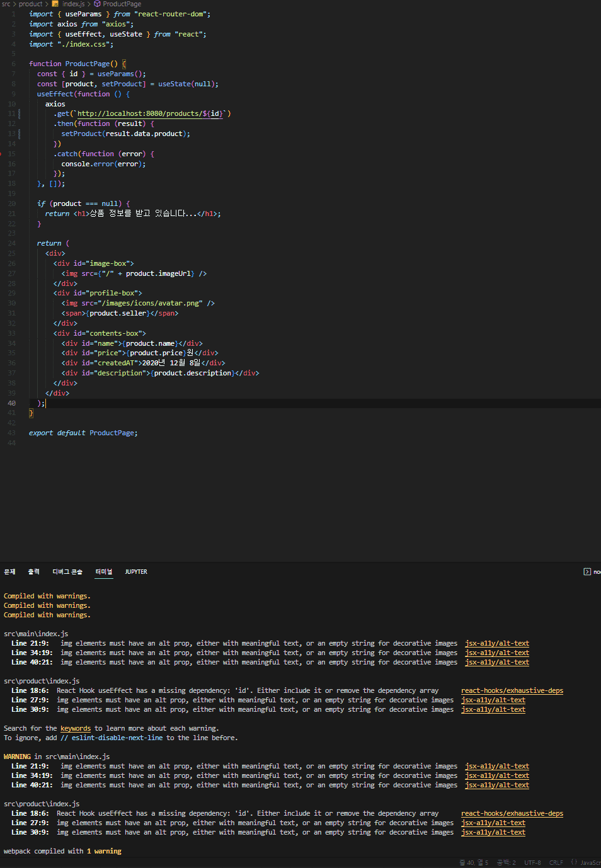601x868 pixels.
Task: Click the breakpoint dot beside line 15
Action: pyautogui.click(x=1, y=154)
